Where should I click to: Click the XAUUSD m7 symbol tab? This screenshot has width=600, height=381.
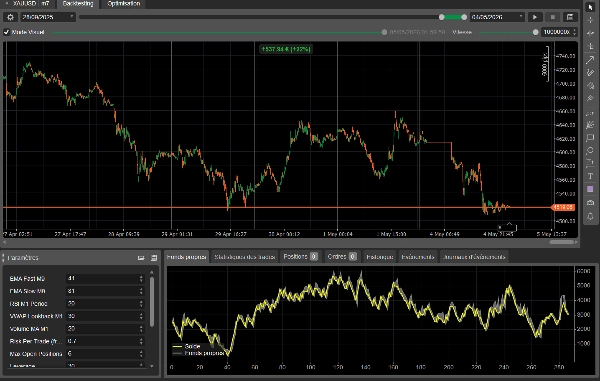(28, 4)
